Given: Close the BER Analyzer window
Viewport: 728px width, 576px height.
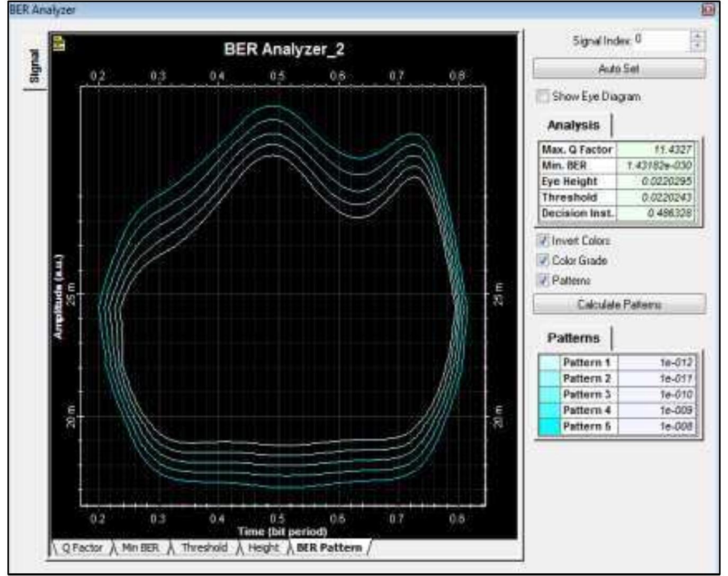Looking at the screenshot, I should (x=708, y=10).
